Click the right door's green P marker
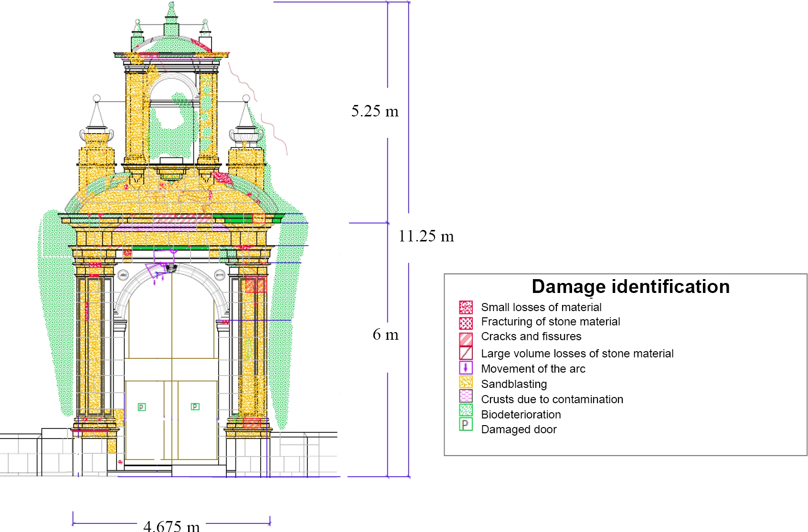Screen dimensions: 808x532 pyautogui.click(x=195, y=407)
